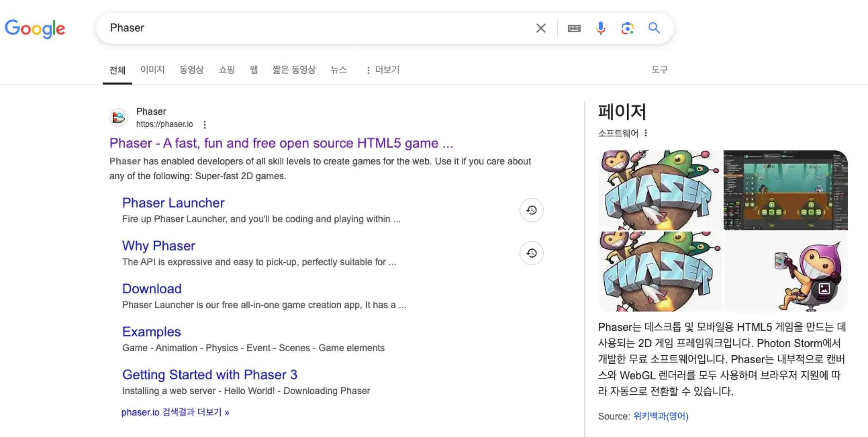Click the magnifying glass search button

pos(654,28)
